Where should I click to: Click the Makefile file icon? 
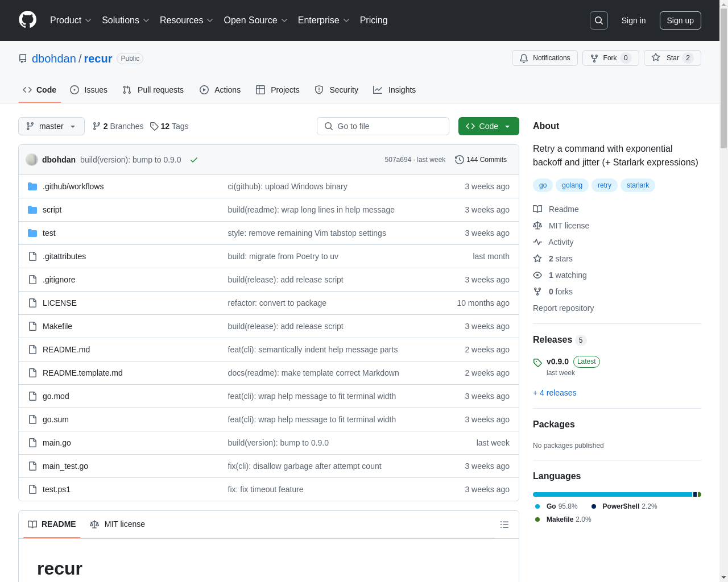click(32, 326)
